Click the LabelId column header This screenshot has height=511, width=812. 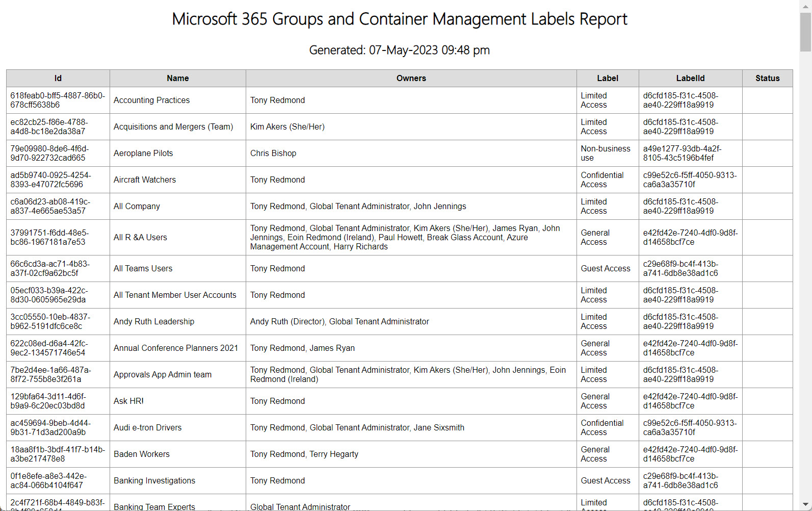tap(690, 78)
